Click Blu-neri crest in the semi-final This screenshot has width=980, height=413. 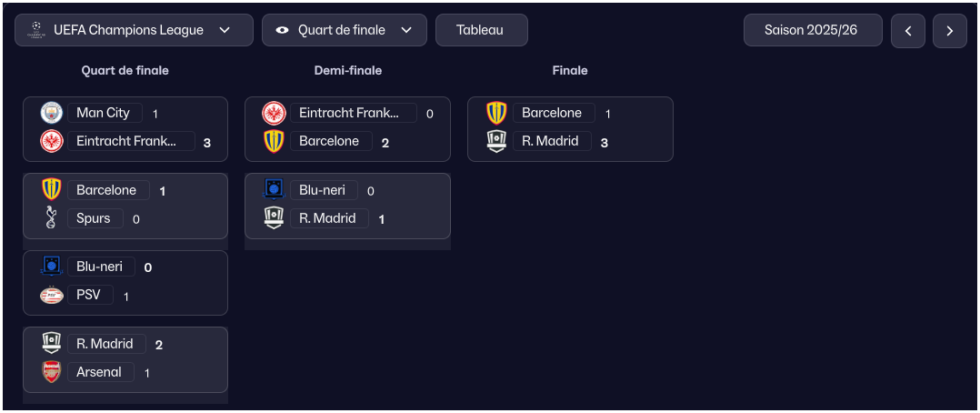coord(274,189)
